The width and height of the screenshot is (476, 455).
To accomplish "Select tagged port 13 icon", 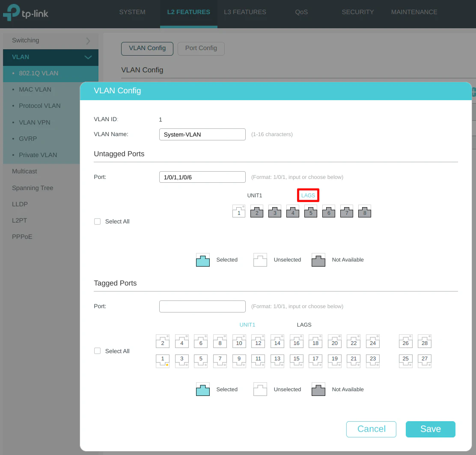I will coord(277,361).
